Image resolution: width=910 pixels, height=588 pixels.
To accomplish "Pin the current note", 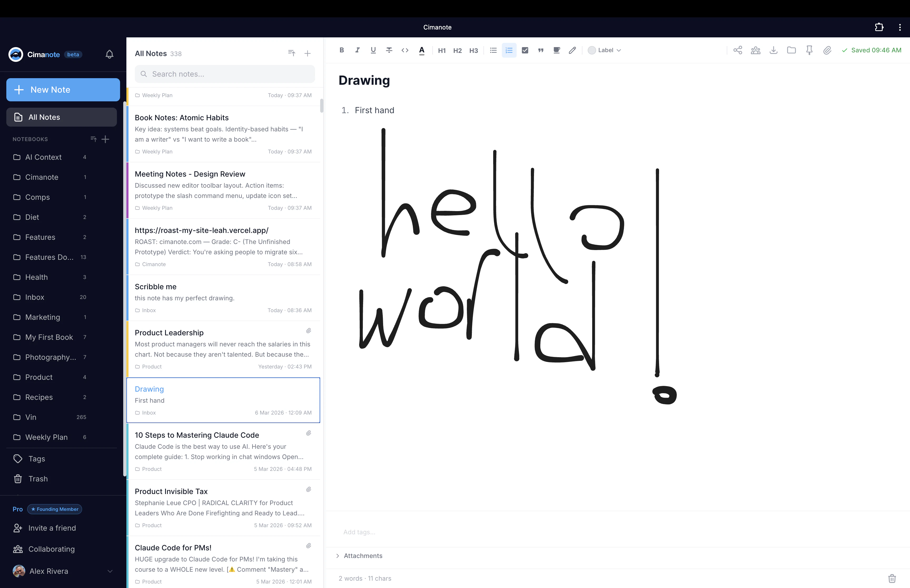I will 809,50.
